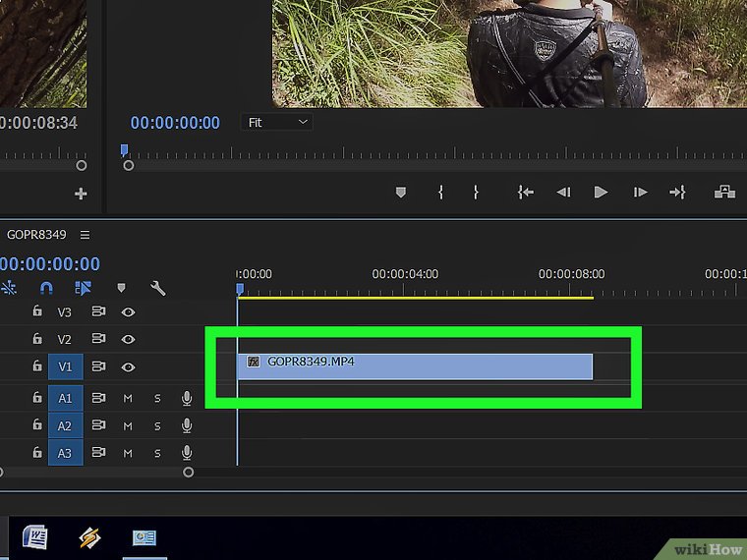Solo audio track A3

pos(157,454)
